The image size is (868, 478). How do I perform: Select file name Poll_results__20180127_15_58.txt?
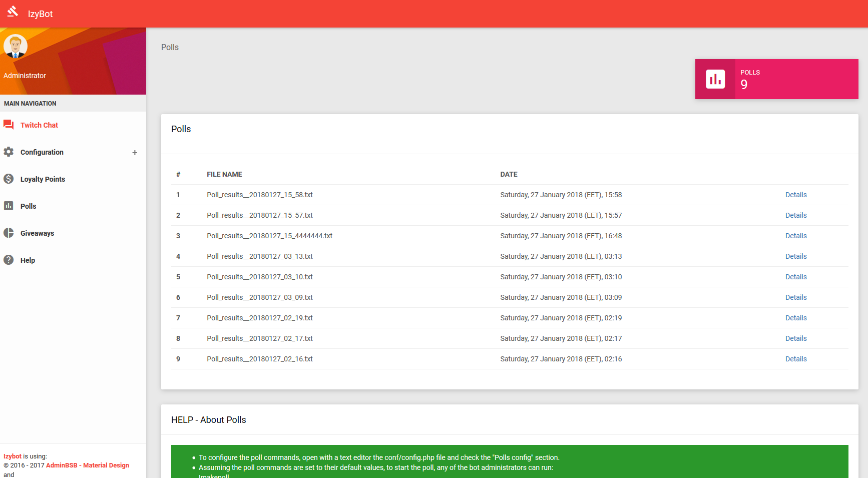tap(260, 195)
